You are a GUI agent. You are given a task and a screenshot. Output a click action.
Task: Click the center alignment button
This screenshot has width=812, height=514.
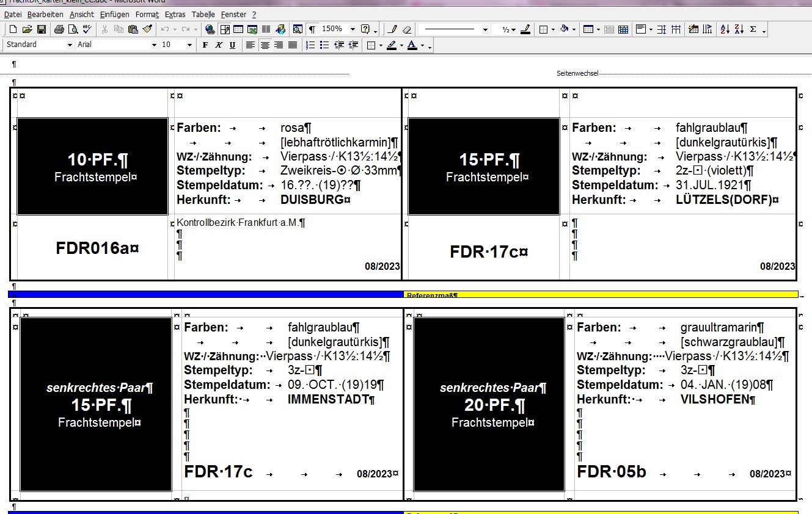coord(265,45)
